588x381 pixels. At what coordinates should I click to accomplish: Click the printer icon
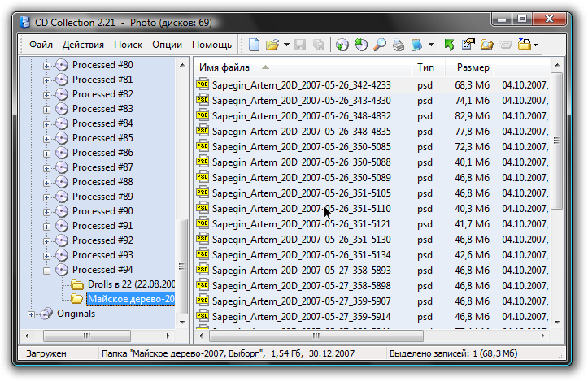pyautogui.click(x=399, y=45)
